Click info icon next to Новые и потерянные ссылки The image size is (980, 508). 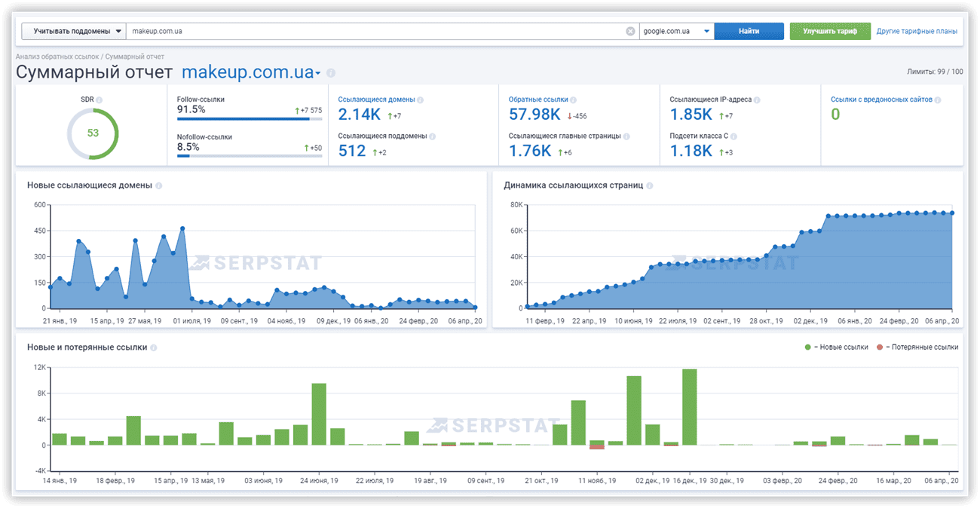[154, 347]
